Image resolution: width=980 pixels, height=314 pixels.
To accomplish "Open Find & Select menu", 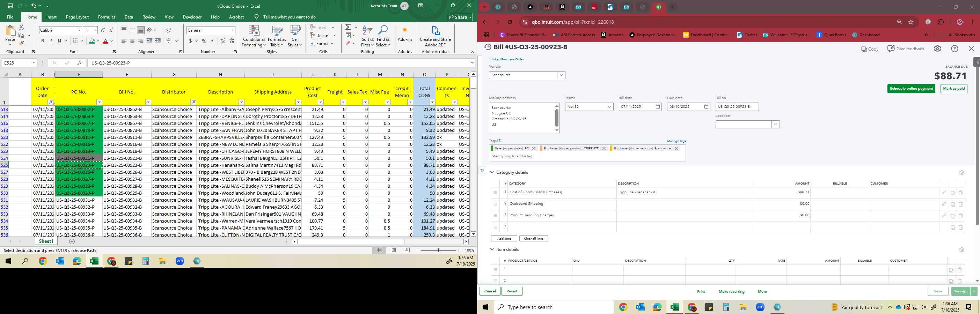I will point(383,37).
